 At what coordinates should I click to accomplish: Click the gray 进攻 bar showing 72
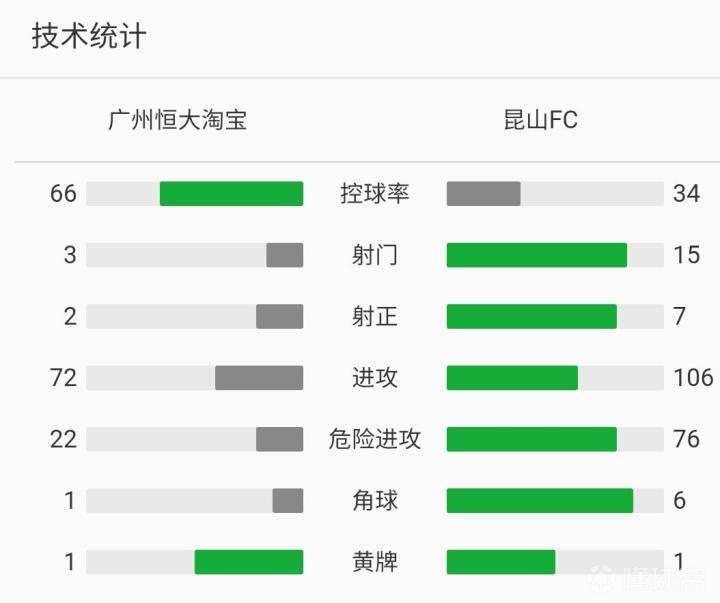point(259,378)
